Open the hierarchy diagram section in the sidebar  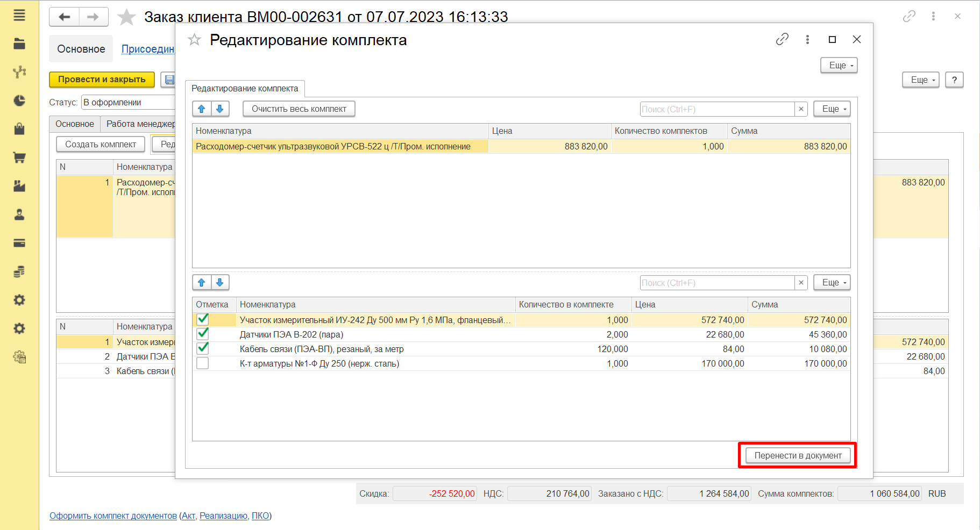pos(19,72)
